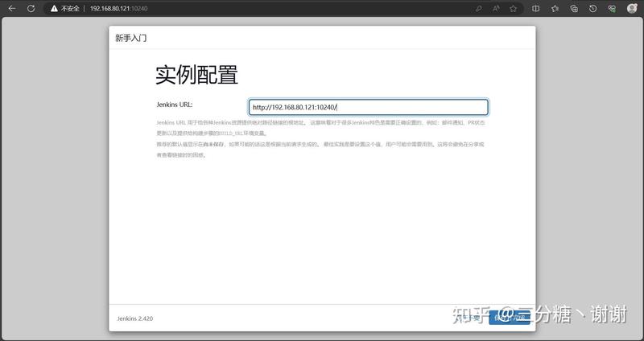Click the Jenkins 2.420 version text
Image resolution: width=644 pixels, height=341 pixels.
pyautogui.click(x=135, y=318)
